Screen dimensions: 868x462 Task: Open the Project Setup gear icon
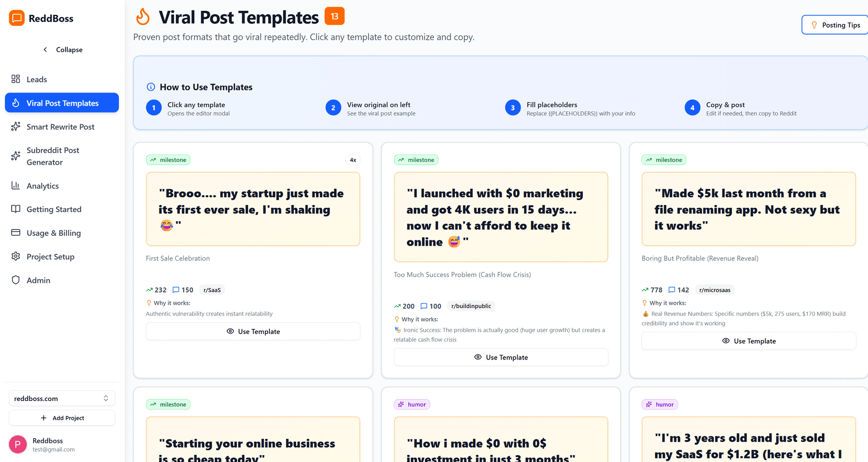(16, 257)
